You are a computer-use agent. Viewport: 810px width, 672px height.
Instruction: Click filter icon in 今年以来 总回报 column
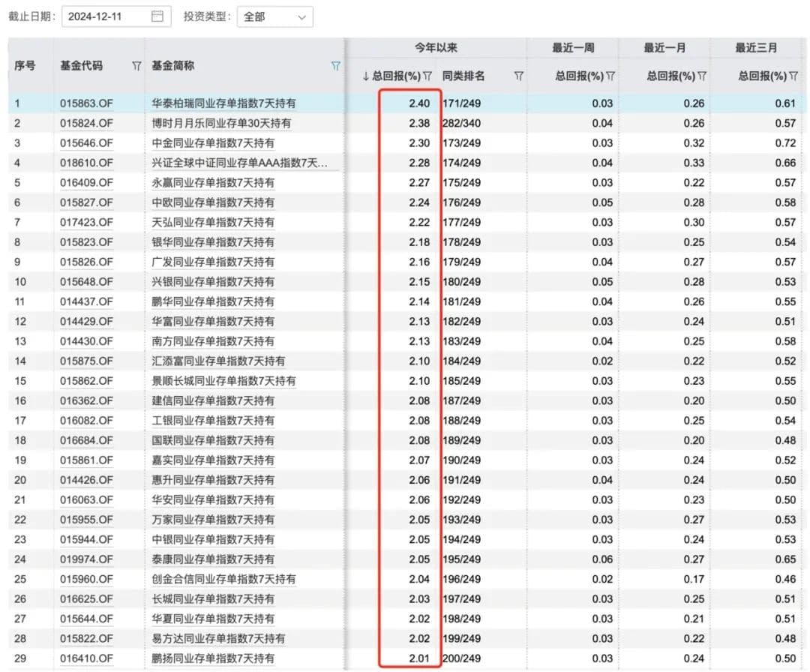[x=427, y=76]
